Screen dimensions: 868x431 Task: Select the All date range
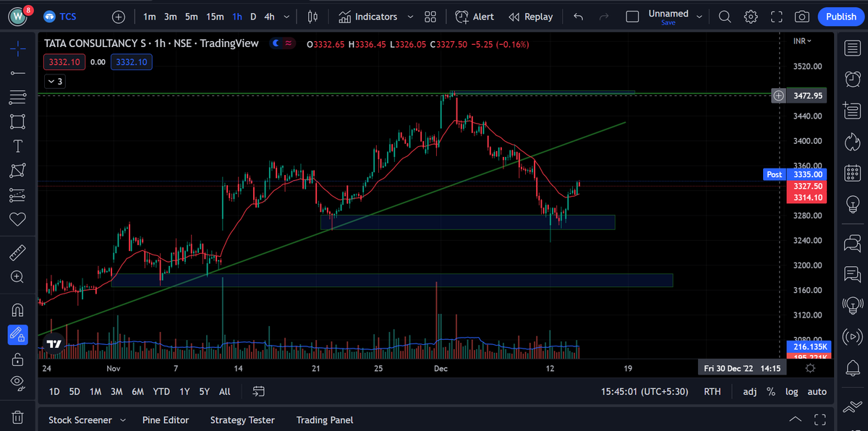[224, 391]
